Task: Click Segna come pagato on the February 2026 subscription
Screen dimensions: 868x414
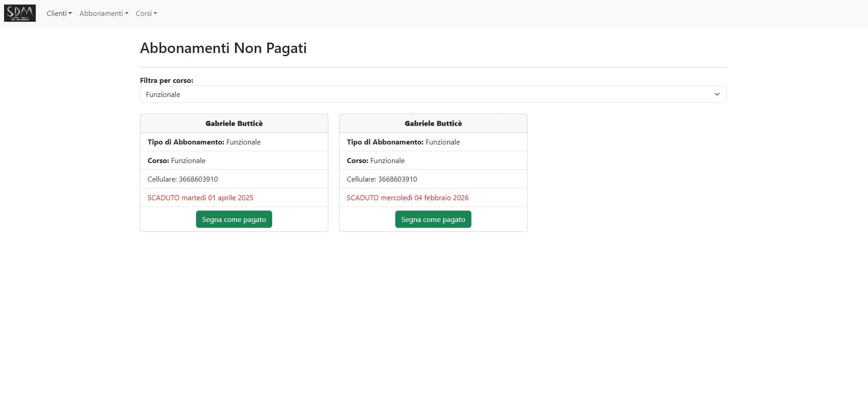Action: (432, 219)
